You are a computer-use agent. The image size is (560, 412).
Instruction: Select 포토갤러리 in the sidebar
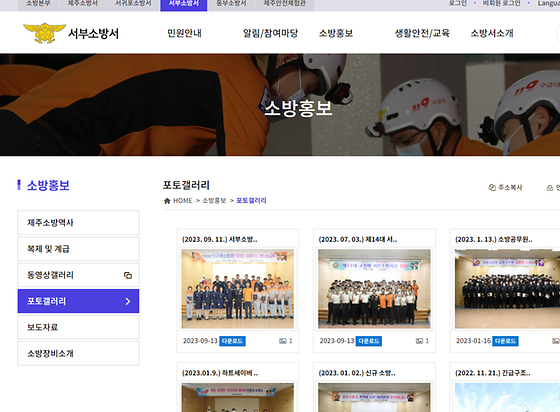[x=78, y=301]
